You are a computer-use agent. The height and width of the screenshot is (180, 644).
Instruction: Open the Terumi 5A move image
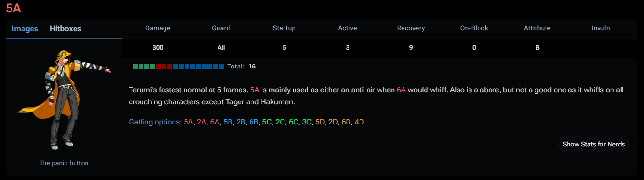(x=64, y=101)
